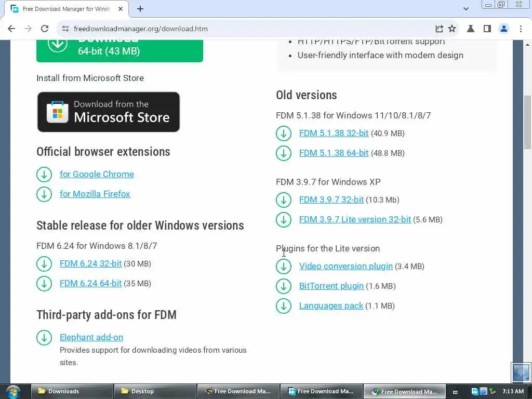532x399 pixels.
Task: Click the green download icon beside FDM 5.1.38 32-bit
Action: (x=284, y=134)
